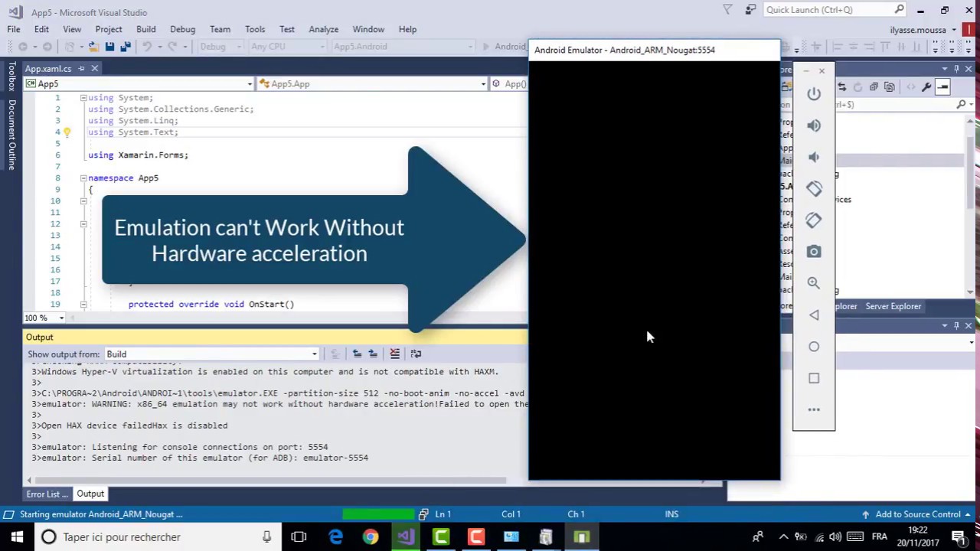The image size is (980, 551).
Task: Go to previous message in Output
Action: [x=357, y=354]
